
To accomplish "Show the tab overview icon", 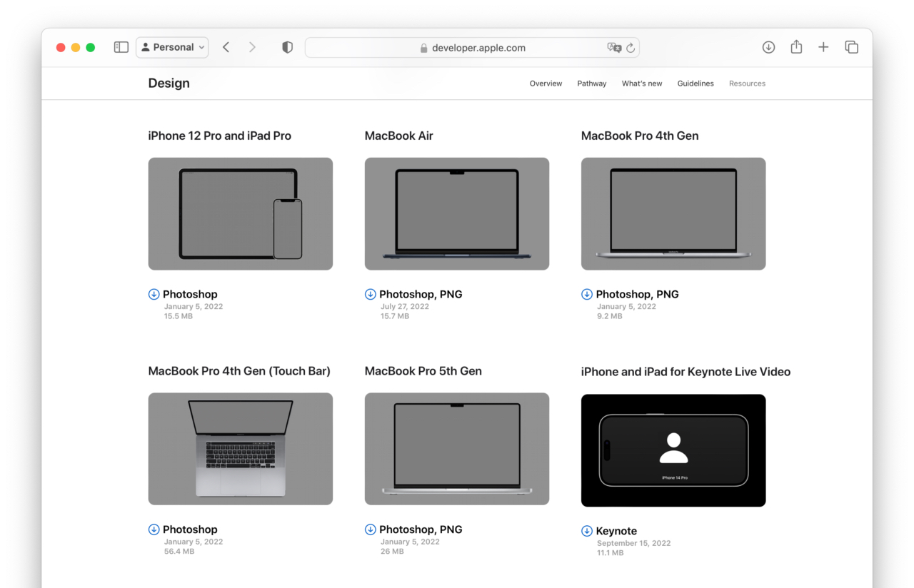I will pos(851,47).
